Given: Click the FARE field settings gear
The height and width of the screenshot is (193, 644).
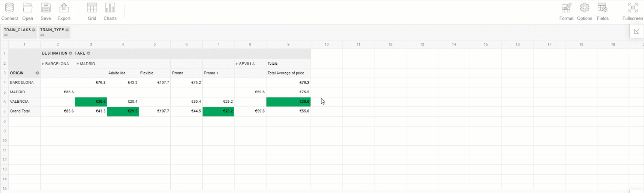Looking at the screenshot, I should (88, 53).
